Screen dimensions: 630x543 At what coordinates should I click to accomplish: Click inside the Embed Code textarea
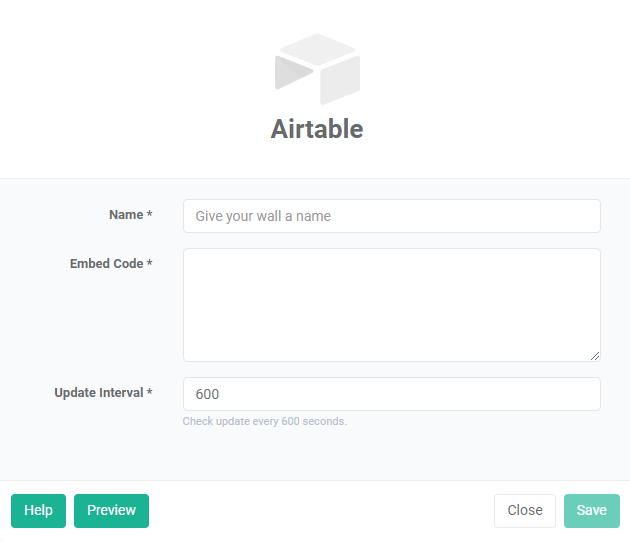(392, 305)
